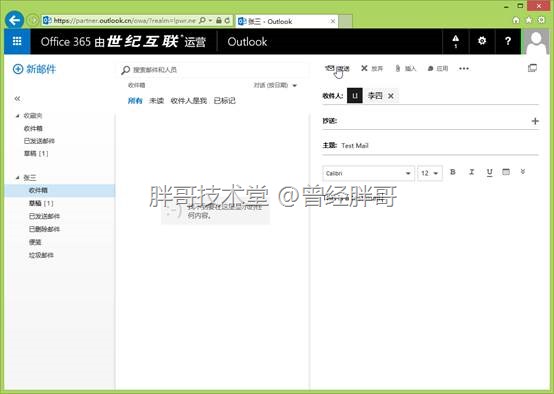This screenshot has height=394, width=554.
Task: Click the mail search box
Action: point(212,70)
